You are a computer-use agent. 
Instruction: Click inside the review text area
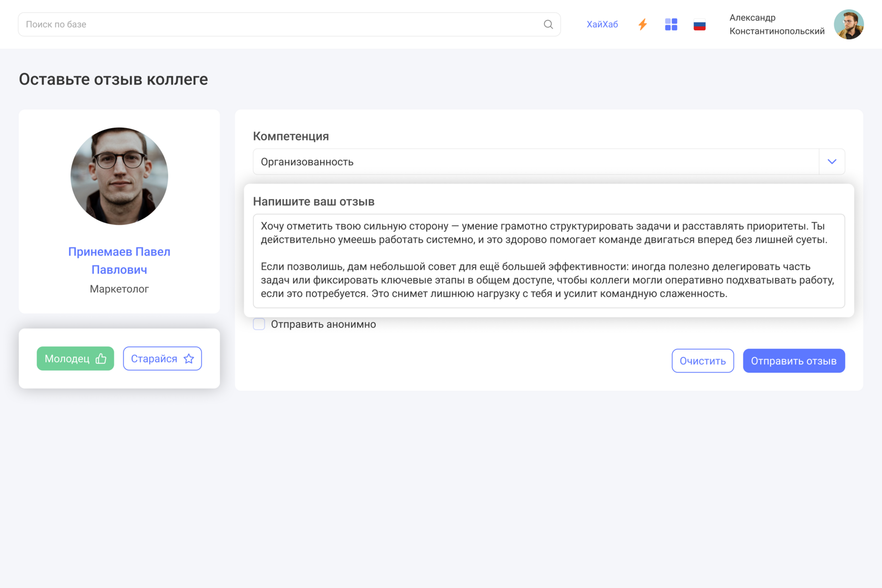tap(549, 260)
